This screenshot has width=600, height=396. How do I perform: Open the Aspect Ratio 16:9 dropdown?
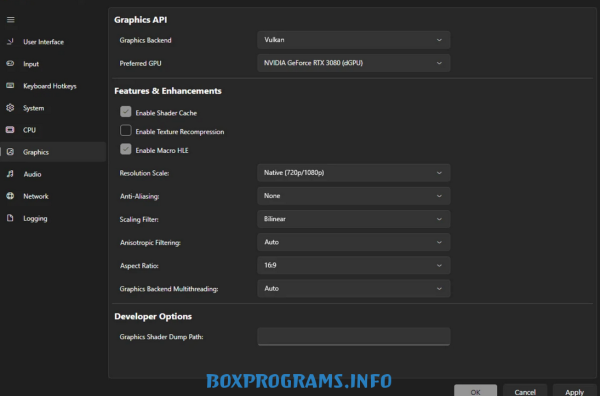pyautogui.click(x=354, y=266)
